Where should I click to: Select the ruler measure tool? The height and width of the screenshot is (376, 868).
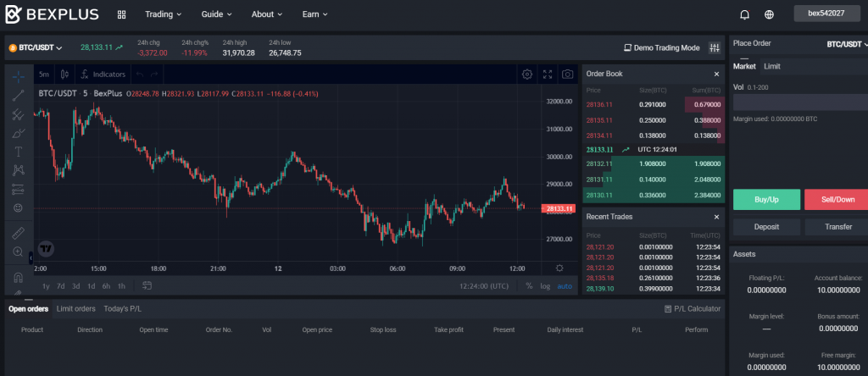19,233
